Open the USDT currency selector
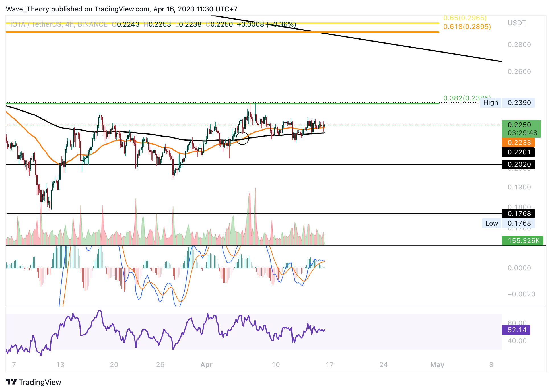Viewport: 552px width, 392px height. tap(516, 23)
